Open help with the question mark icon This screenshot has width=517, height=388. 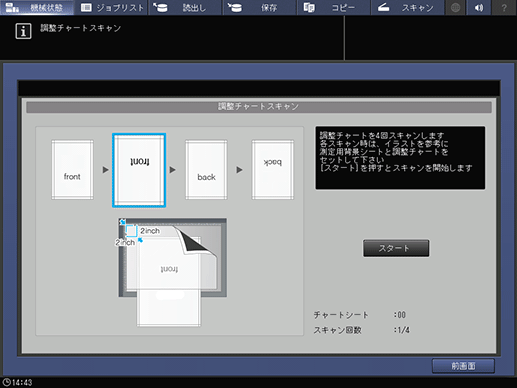point(504,7)
